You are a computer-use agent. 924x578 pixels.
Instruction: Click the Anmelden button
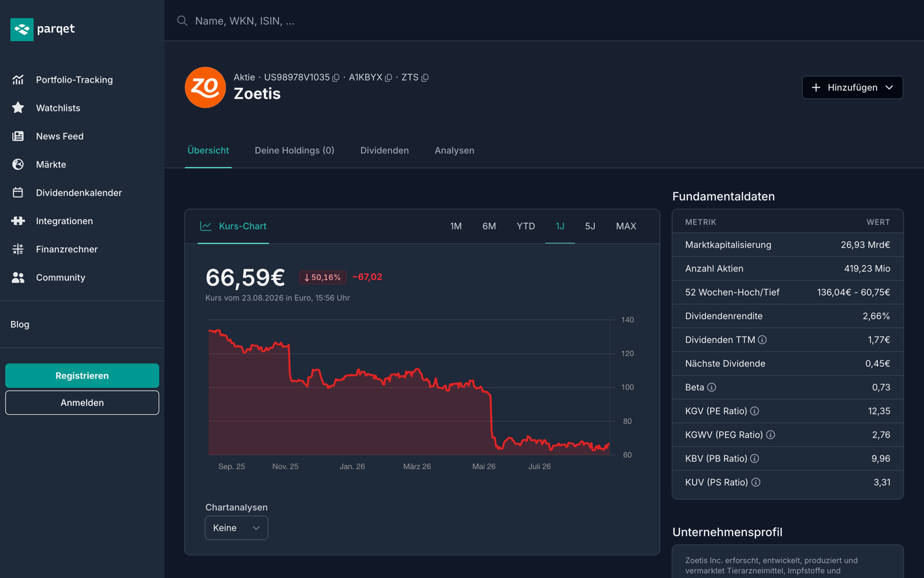pyautogui.click(x=82, y=403)
